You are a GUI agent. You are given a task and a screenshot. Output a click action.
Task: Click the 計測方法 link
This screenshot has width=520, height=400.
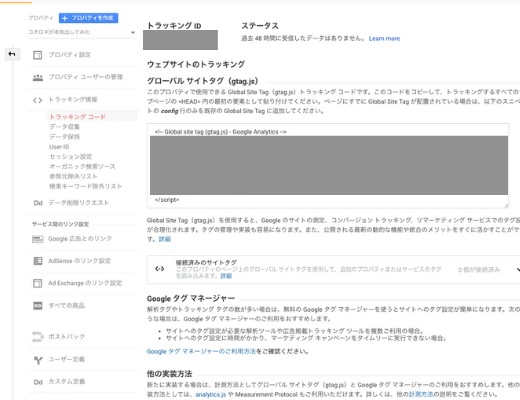tap(421, 394)
